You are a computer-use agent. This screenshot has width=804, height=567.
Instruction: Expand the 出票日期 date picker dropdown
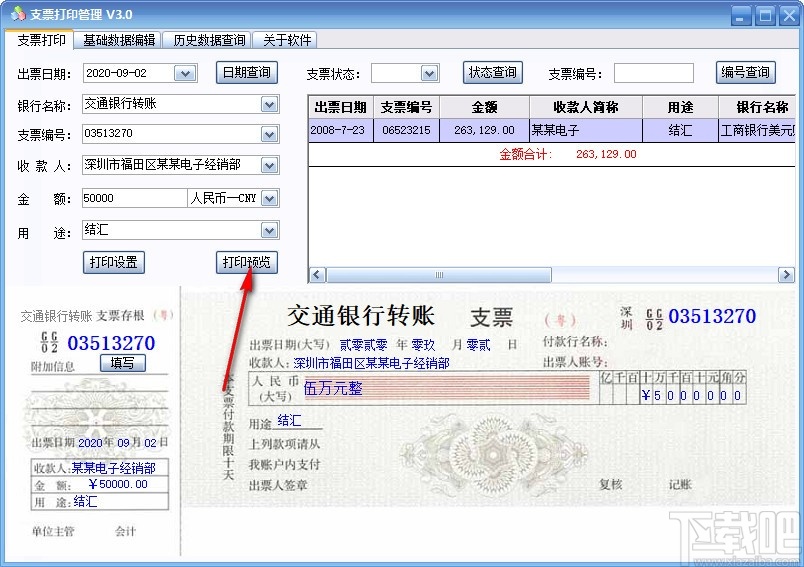pos(185,74)
